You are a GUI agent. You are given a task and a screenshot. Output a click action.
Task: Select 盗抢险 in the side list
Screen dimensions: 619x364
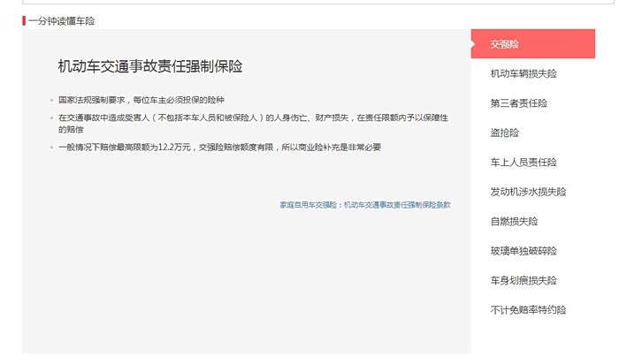tap(505, 133)
